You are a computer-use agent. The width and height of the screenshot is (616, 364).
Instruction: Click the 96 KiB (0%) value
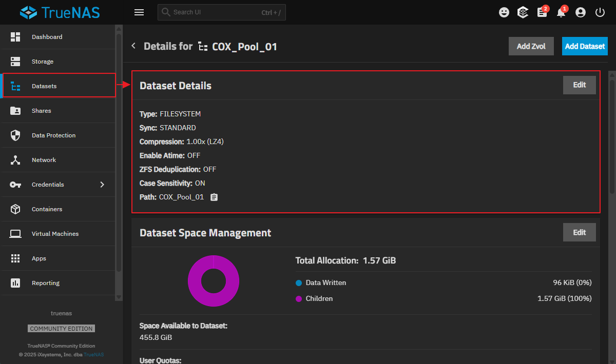(572, 282)
